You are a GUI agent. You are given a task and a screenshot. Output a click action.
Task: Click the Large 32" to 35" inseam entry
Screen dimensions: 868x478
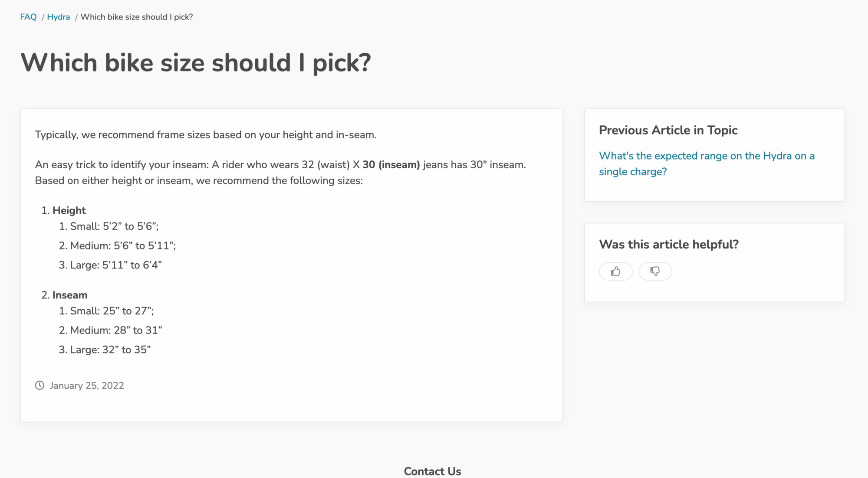point(110,350)
